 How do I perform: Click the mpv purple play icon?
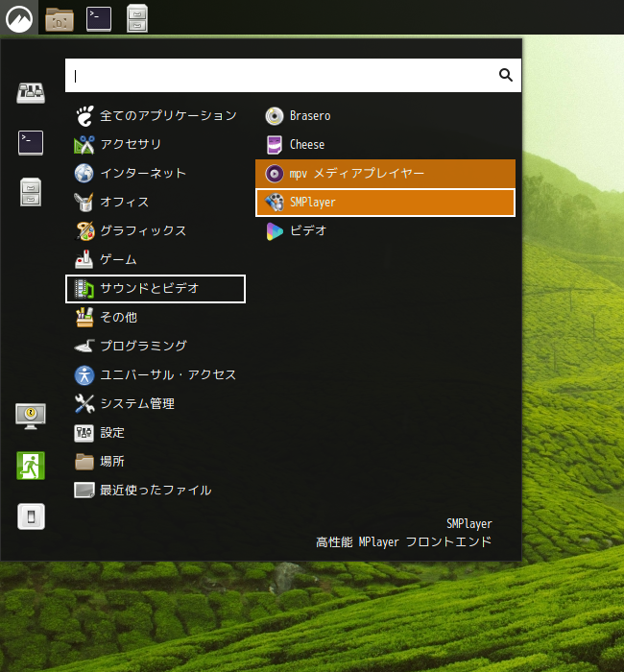click(x=275, y=174)
